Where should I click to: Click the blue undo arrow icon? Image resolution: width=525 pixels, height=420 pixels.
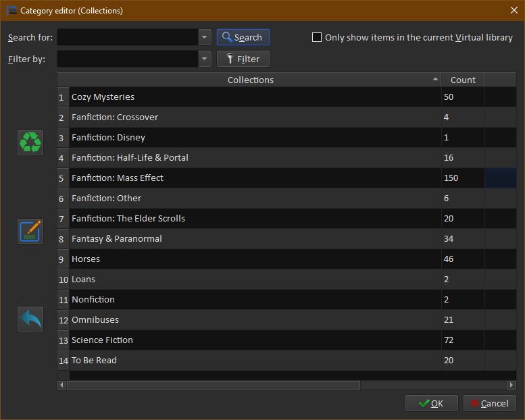pyautogui.click(x=30, y=319)
